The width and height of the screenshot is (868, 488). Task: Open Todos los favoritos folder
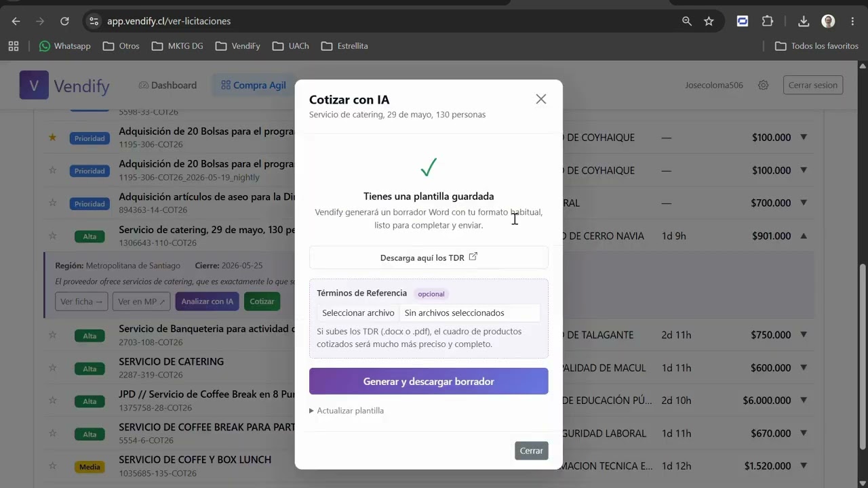[x=817, y=46]
